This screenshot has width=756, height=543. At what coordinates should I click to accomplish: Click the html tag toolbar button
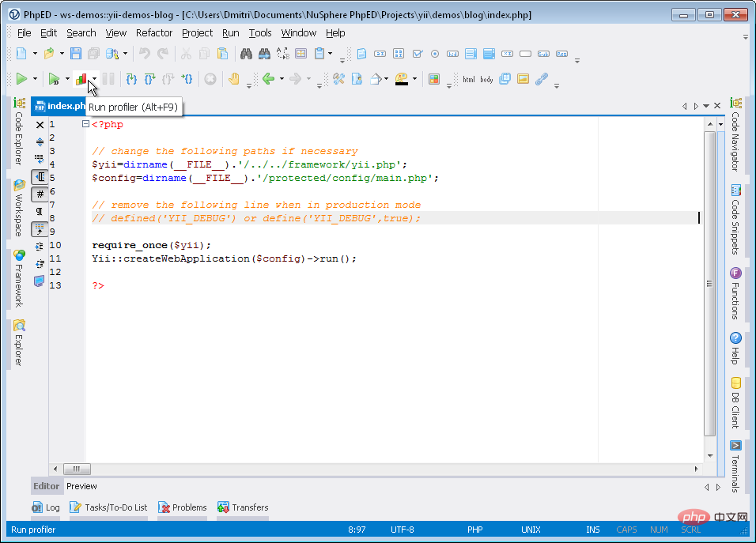click(x=469, y=79)
